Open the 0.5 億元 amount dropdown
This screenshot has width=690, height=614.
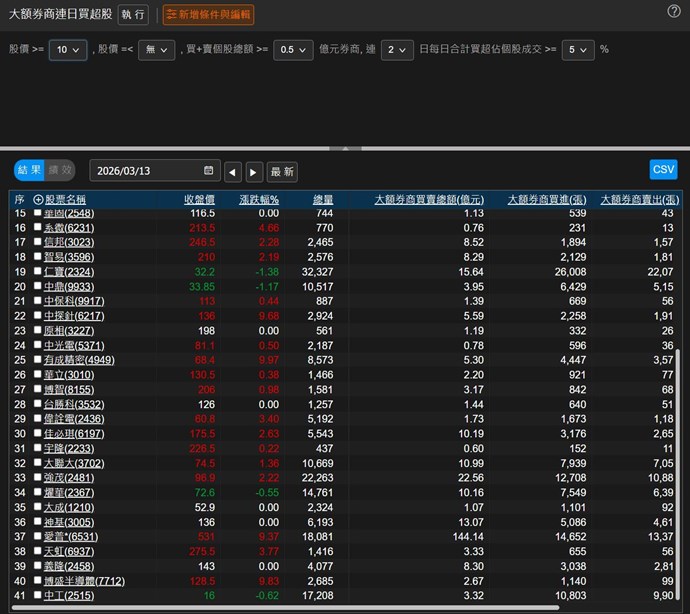pos(293,50)
